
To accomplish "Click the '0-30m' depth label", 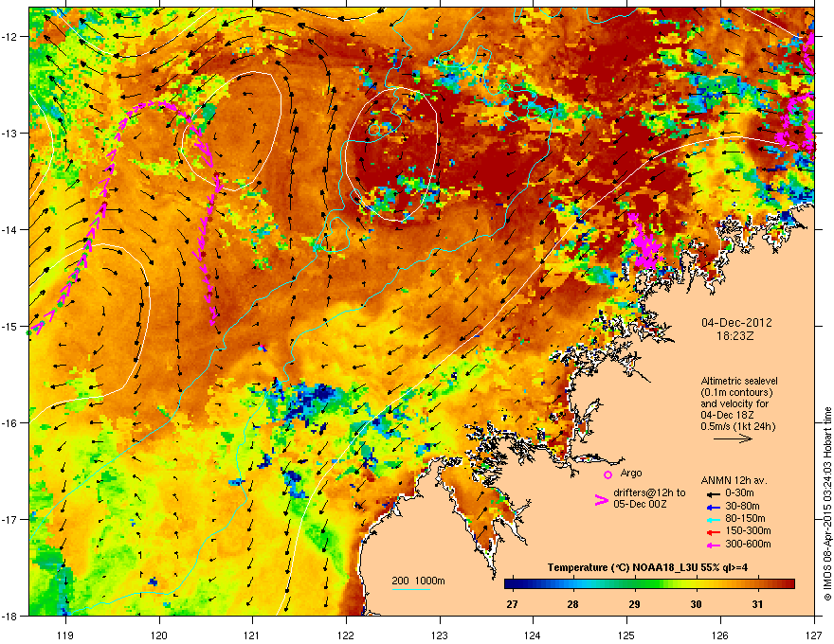I will [x=739, y=493].
